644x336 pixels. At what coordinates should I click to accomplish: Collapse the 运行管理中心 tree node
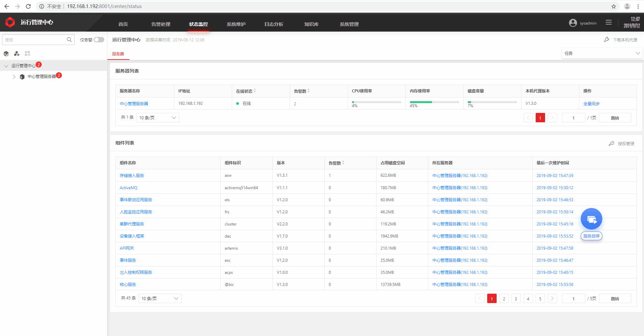(x=6, y=66)
